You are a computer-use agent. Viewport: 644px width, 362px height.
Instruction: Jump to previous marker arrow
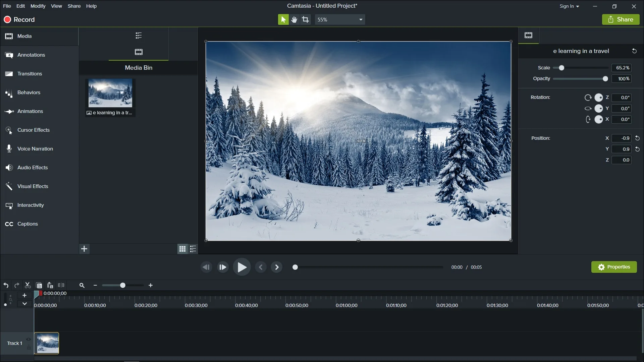[x=261, y=267]
